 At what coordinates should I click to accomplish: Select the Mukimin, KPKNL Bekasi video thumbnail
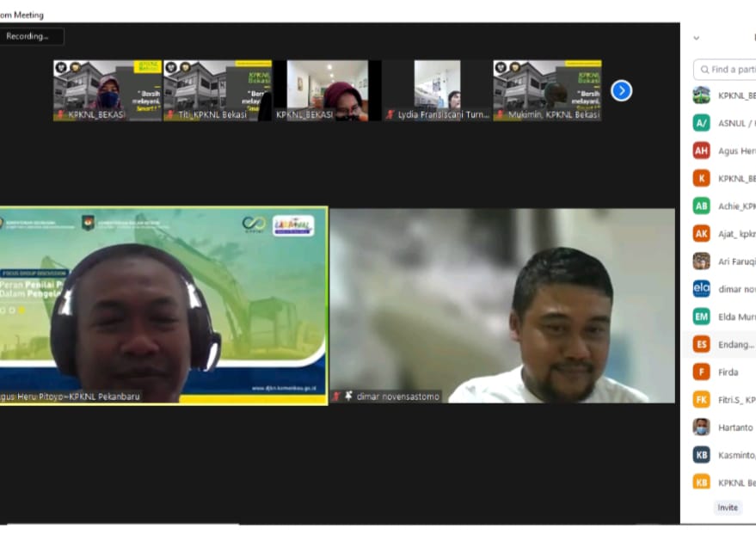click(547, 89)
